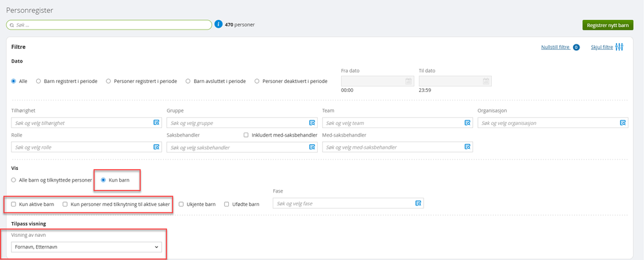Click the filter sliders icon next to Skjul filtre
Screen dimensions: 644x260
coord(620,47)
